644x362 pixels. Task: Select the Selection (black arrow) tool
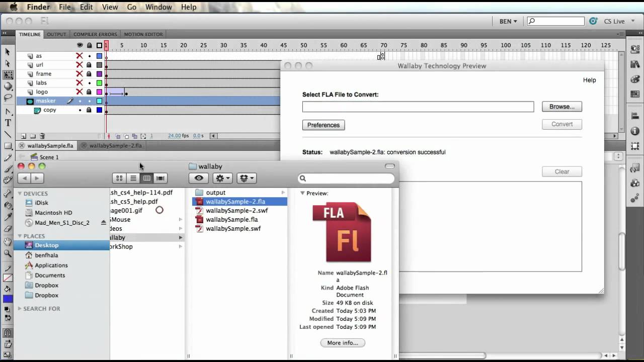8,52
